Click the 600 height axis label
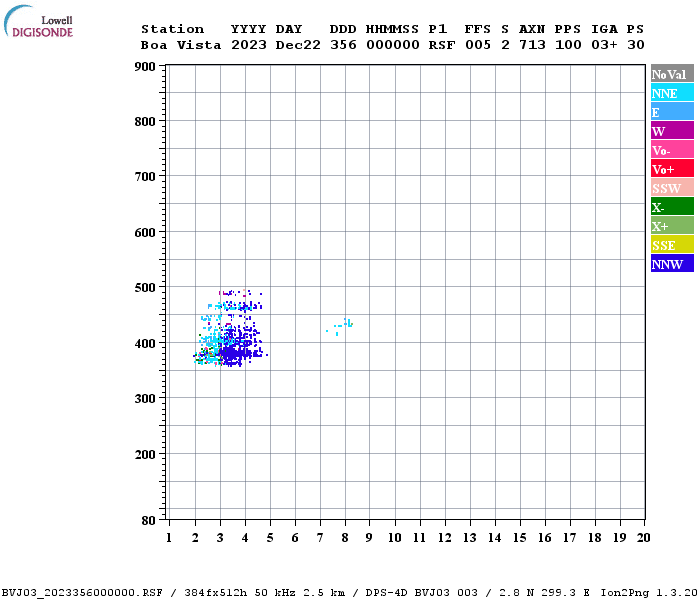 click(145, 233)
